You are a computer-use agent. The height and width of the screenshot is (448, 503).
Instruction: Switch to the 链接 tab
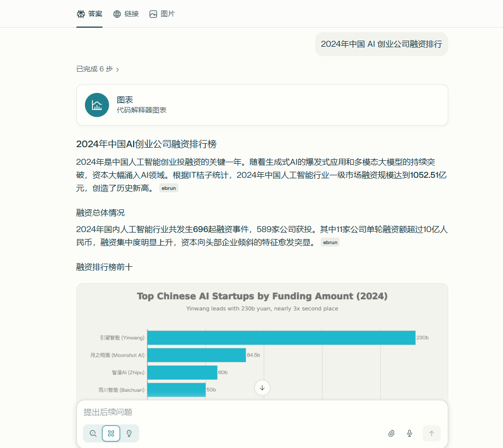(x=126, y=14)
